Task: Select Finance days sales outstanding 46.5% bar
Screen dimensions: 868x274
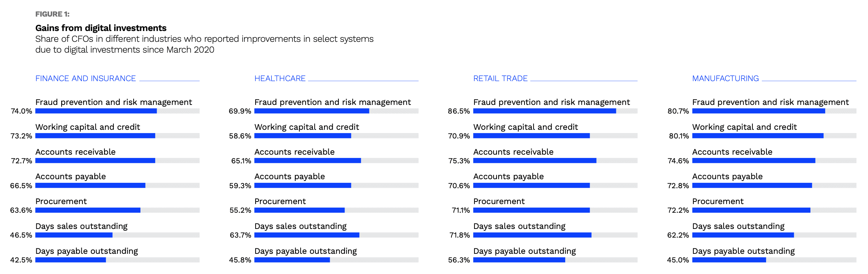Action: [x=74, y=235]
